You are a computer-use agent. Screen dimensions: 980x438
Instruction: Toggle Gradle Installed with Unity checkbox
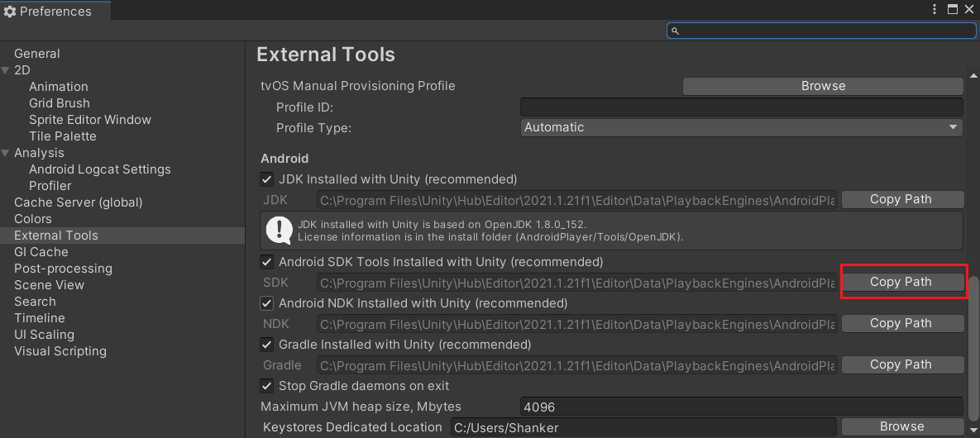tap(267, 345)
